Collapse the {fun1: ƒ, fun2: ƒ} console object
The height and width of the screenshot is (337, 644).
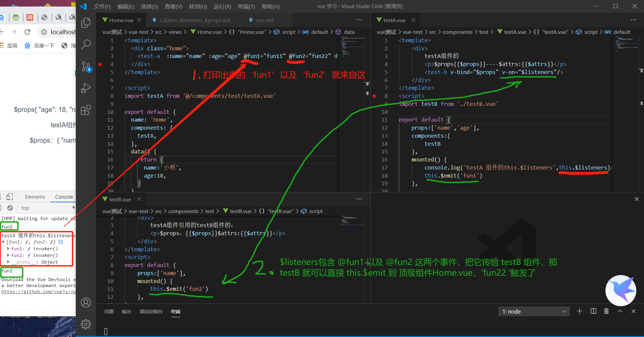click(3, 242)
